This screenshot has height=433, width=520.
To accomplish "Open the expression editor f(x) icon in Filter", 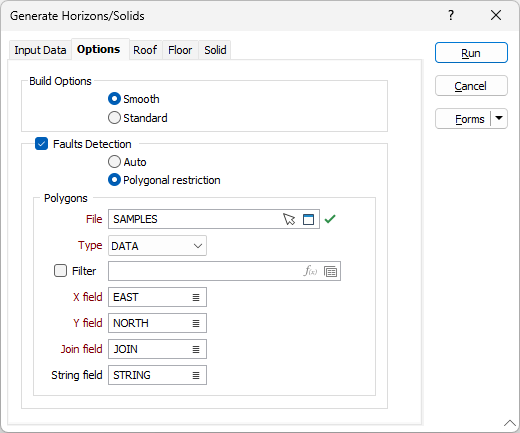I will 310,271.
